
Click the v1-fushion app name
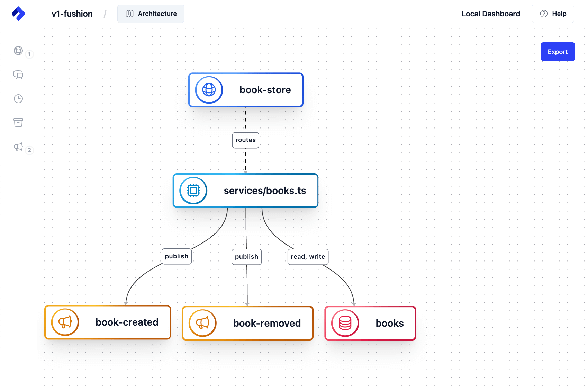pyautogui.click(x=72, y=14)
